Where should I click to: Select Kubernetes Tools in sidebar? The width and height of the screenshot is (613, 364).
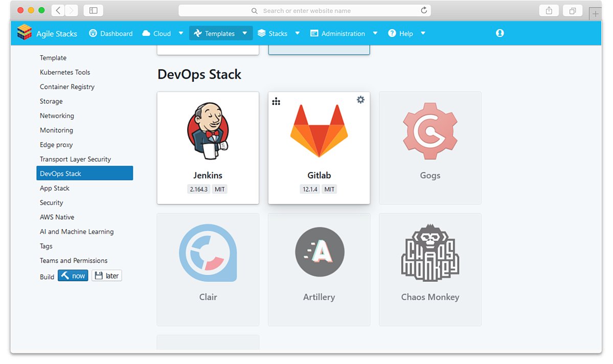point(65,72)
